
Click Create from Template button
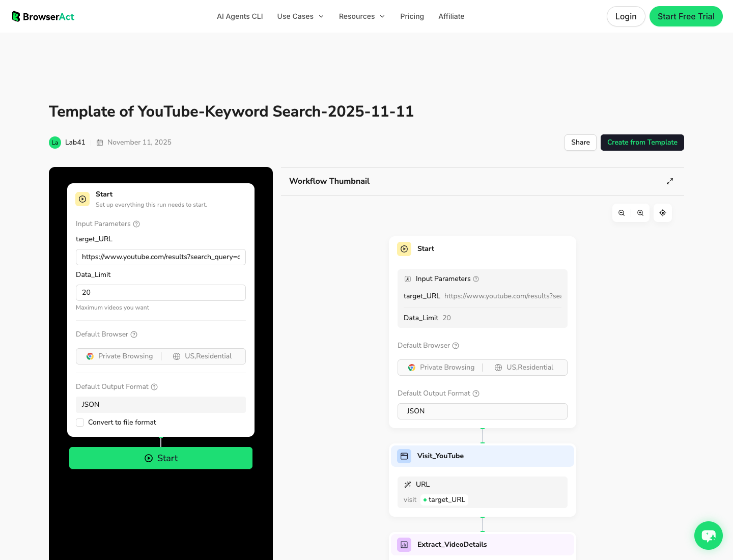pos(642,143)
